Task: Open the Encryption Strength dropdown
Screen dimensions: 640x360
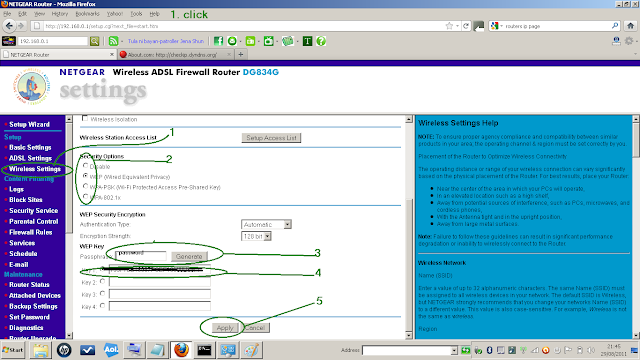Action: 256,236
